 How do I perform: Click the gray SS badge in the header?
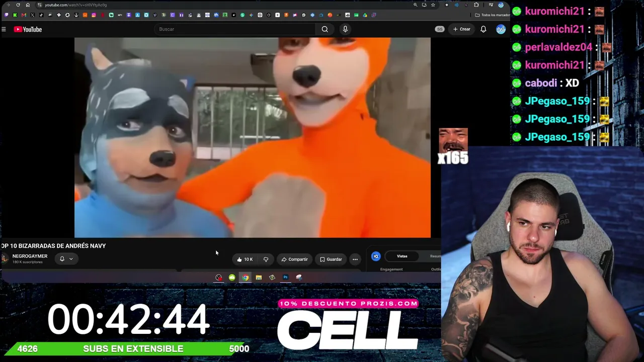tap(440, 29)
